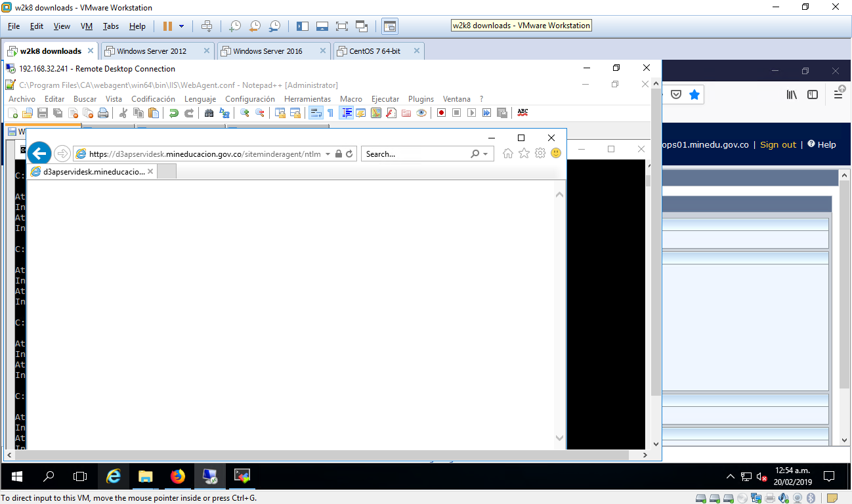852x504 pixels.
Task: Open the IE search provider dropdown
Action: pyautogui.click(x=486, y=154)
